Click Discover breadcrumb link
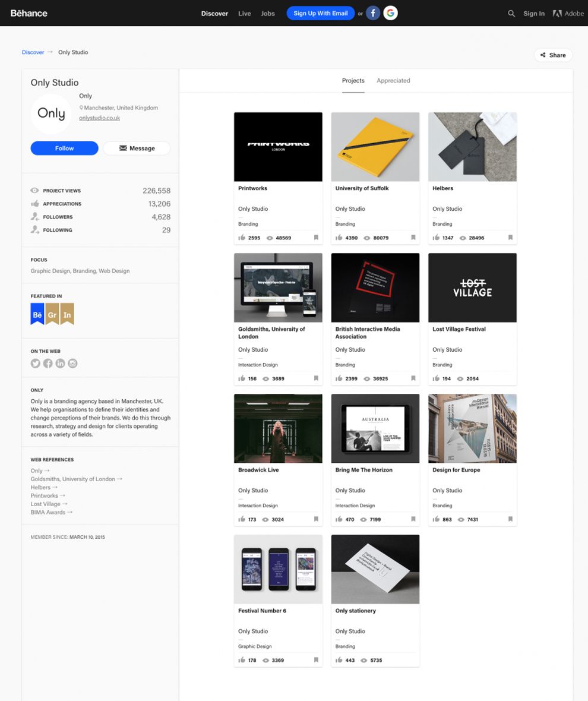The width and height of the screenshot is (588, 701). click(33, 52)
